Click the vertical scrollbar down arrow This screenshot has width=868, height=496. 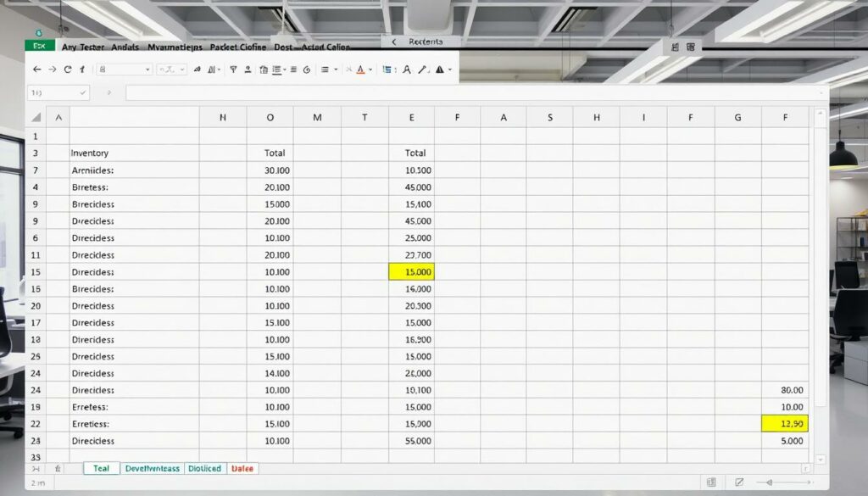[x=821, y=459]
